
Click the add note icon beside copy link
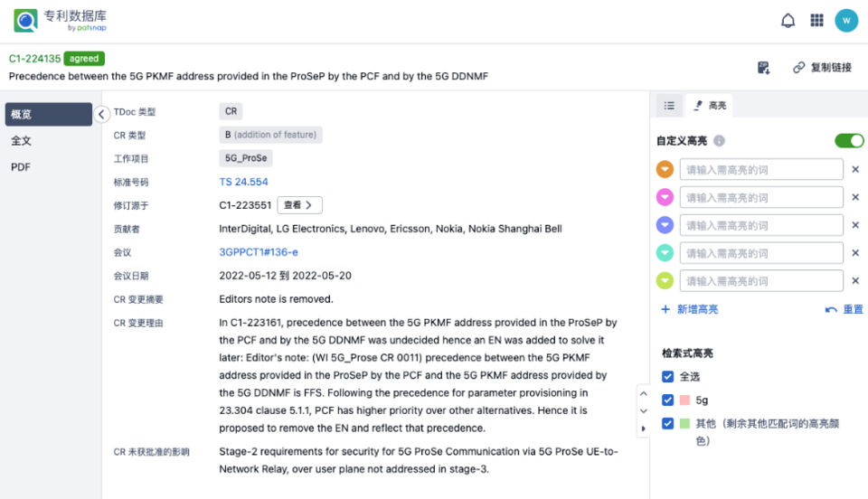[764, 68]
